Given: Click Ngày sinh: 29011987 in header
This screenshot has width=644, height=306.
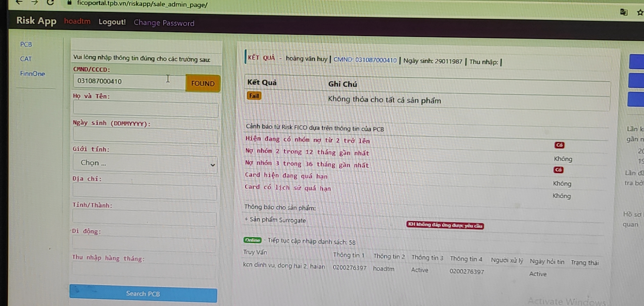Looking at the screenshot, I should click(433, 61).
